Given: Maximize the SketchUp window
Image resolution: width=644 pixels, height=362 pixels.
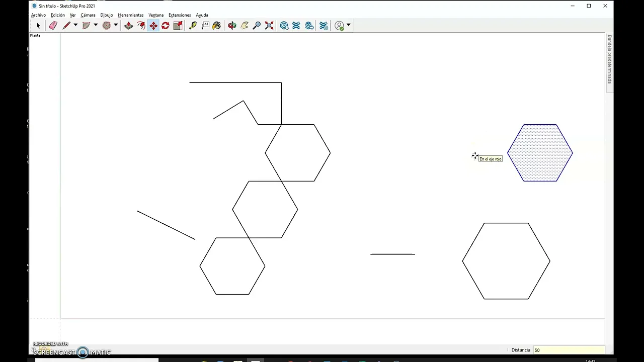Looking at the screenshot, I should (x=589, y=6).
